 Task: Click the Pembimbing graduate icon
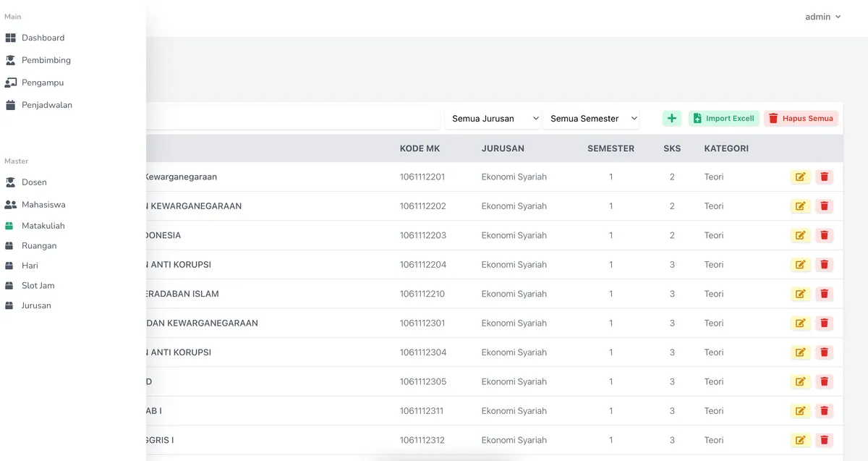pyautogui.click(x=10, y=60)
